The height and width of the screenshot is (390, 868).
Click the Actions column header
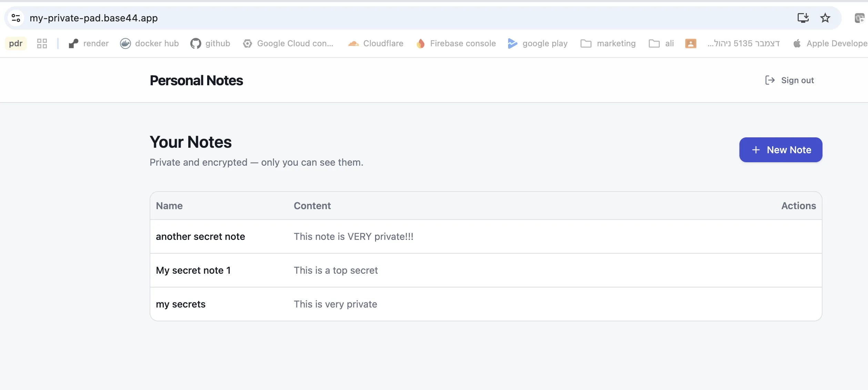[x=798, y=206]
